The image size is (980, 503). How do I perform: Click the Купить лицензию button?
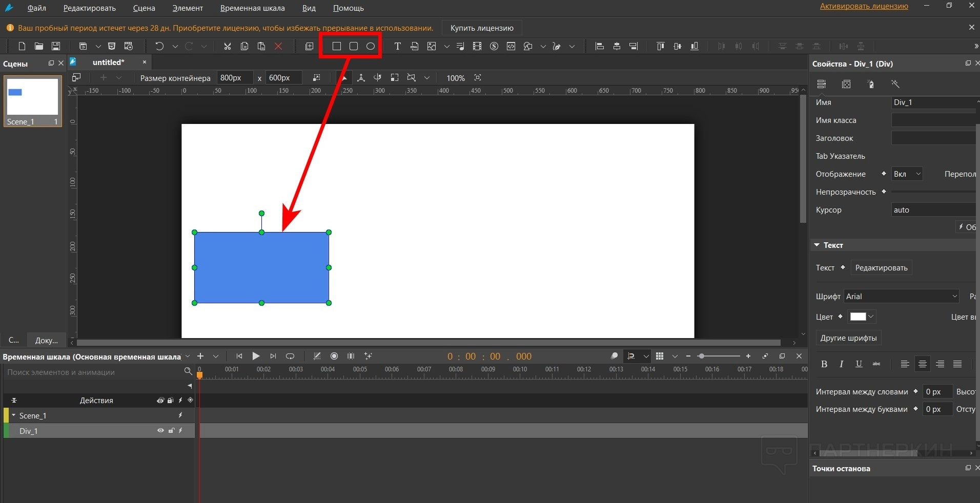tap(482, 28)
